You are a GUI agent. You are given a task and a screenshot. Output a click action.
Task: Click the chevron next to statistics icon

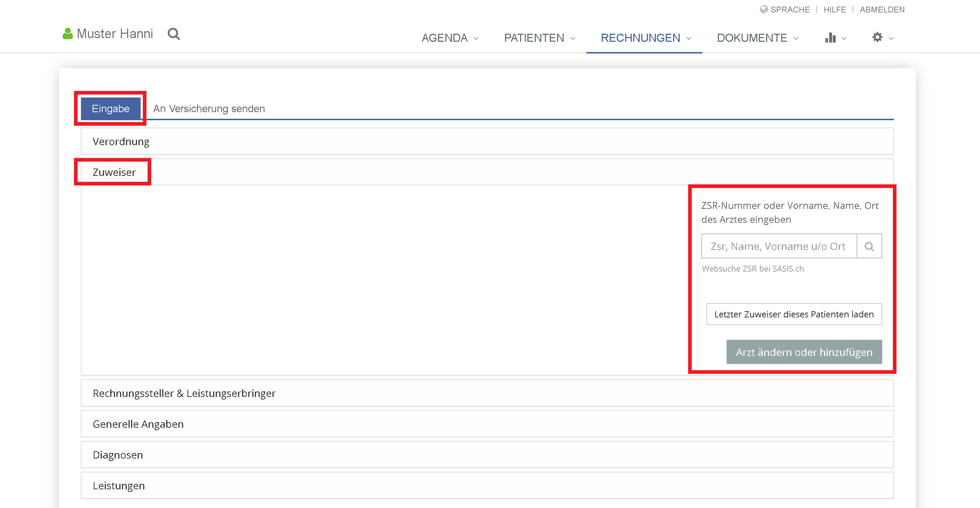click(844, 38)
